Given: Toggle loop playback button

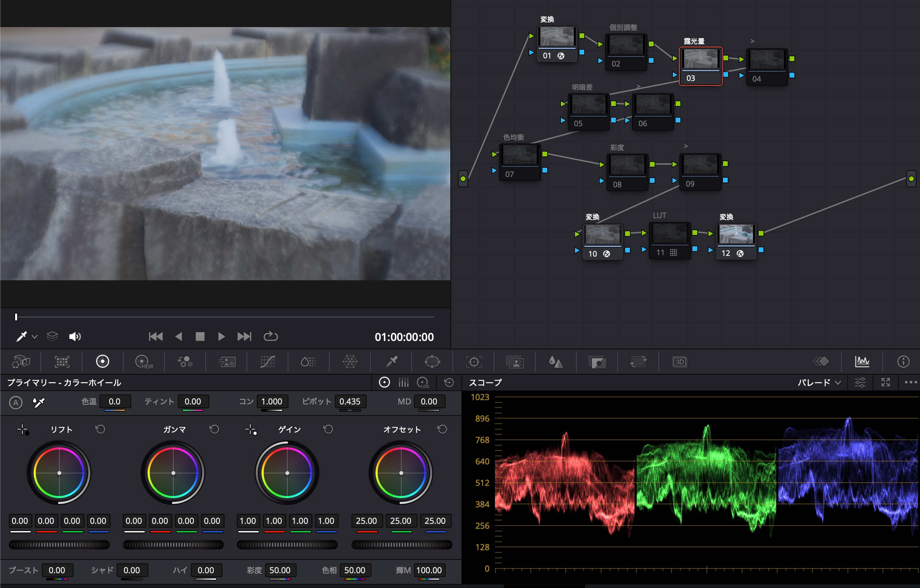Looking at the screenshot, I should (271, 337).
